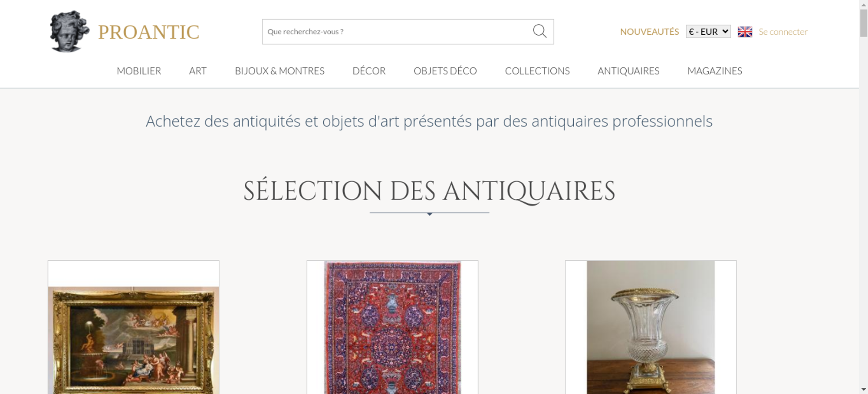Switch language via the British flag icon

[745, 32]
